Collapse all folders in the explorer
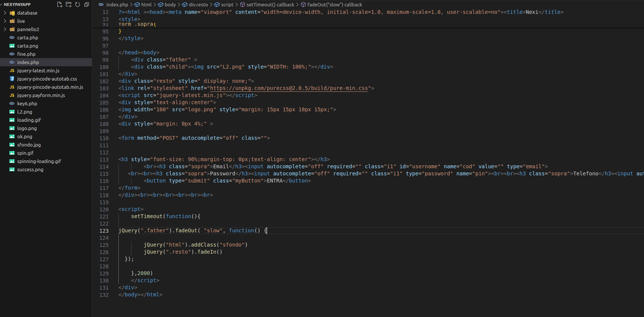This screenshot has height=317, width=644. coord(87,4)
